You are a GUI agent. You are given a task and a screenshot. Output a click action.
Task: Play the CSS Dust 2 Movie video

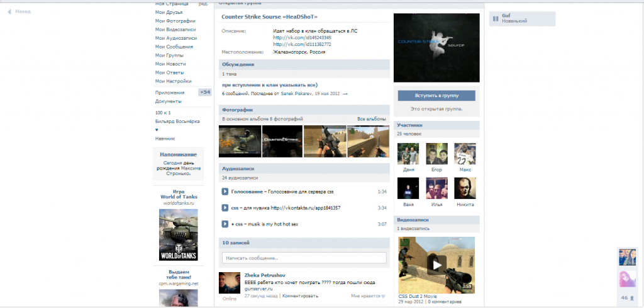pyautogui.click(x=436, y=264)
